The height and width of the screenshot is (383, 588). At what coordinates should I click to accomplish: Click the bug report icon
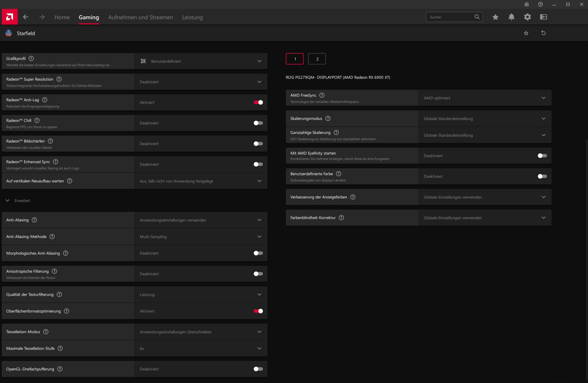coord(526,4)
